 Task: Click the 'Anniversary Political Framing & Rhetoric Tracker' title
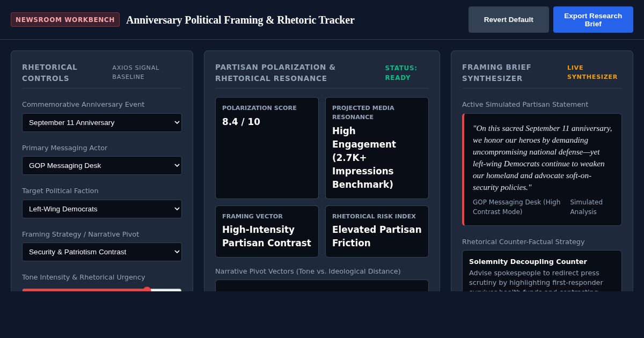pos(240,20)
